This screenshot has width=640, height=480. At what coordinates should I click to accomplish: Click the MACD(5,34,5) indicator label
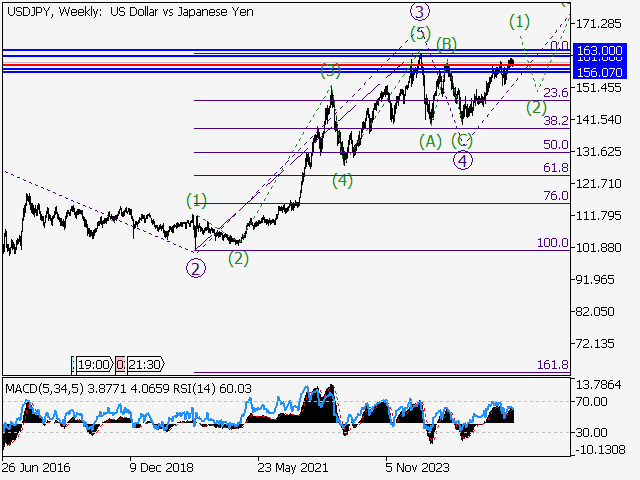pos(42,387)
